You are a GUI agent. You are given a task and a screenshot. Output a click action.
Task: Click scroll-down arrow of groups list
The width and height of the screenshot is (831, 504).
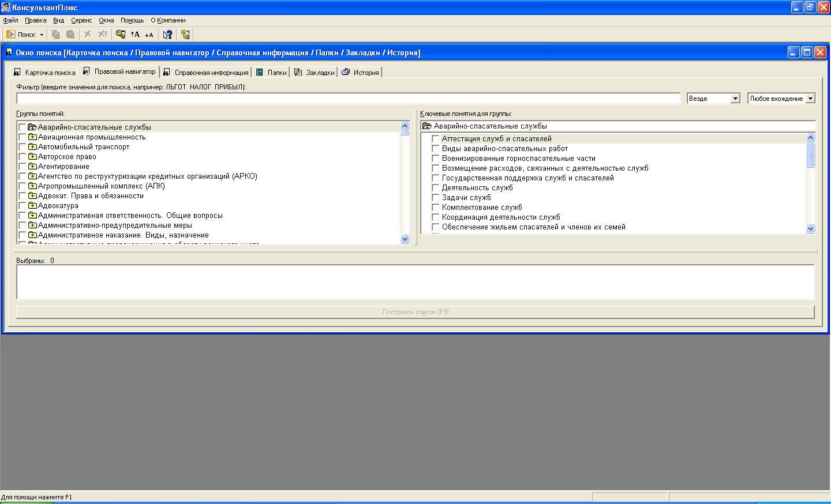(405, 239)
